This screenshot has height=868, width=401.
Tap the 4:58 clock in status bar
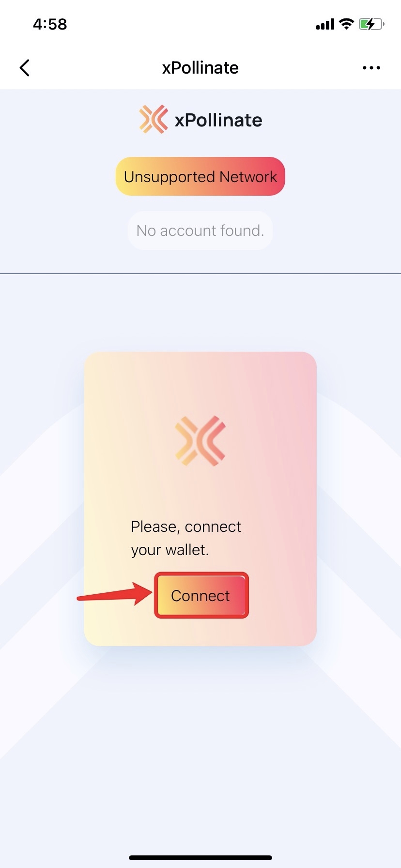point(50,24)
